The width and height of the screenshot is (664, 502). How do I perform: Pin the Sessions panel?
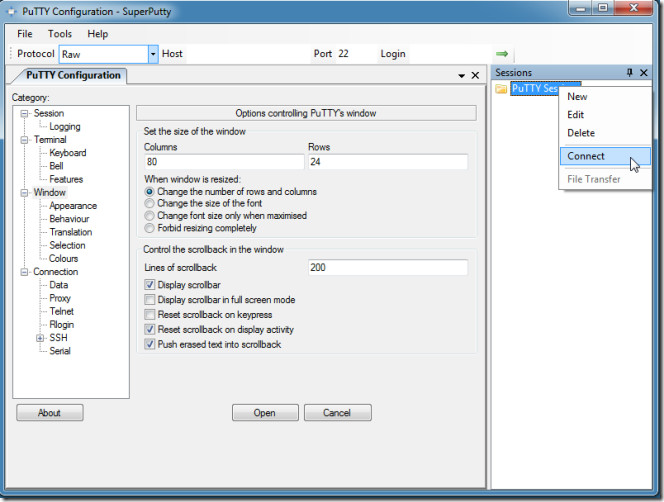(630, 73)
